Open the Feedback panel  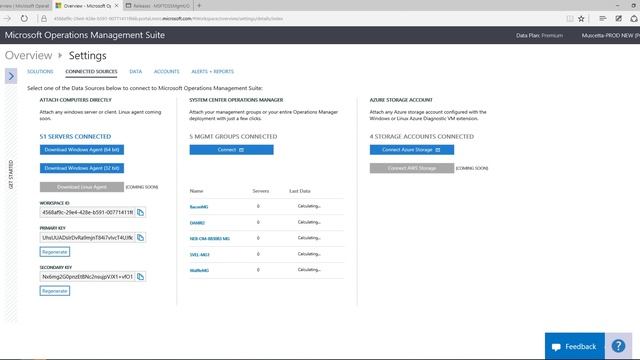tap(575, 346)
